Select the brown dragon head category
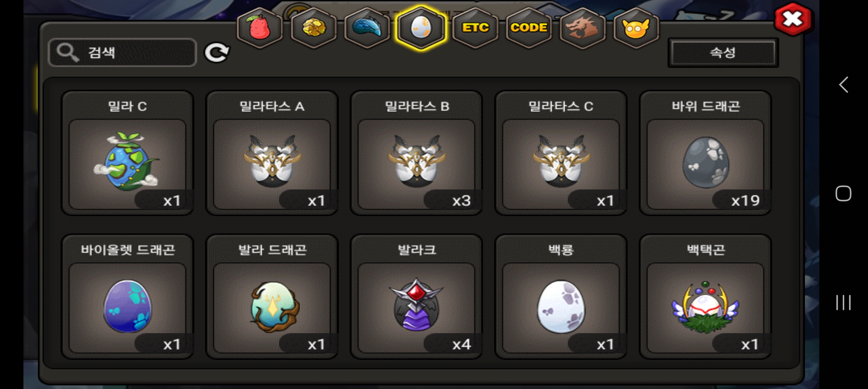Image resolution: width=868 pixels, height=389 pixels. tap(583, 28)
